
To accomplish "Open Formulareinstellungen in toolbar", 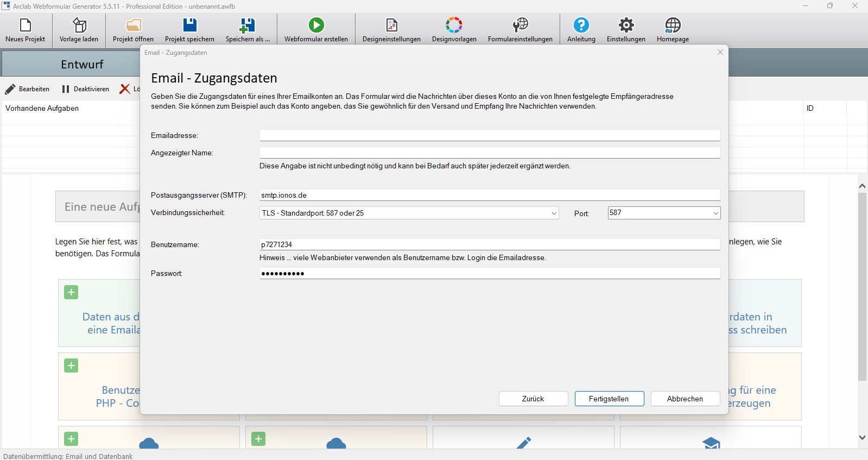I will click(520, 26).
